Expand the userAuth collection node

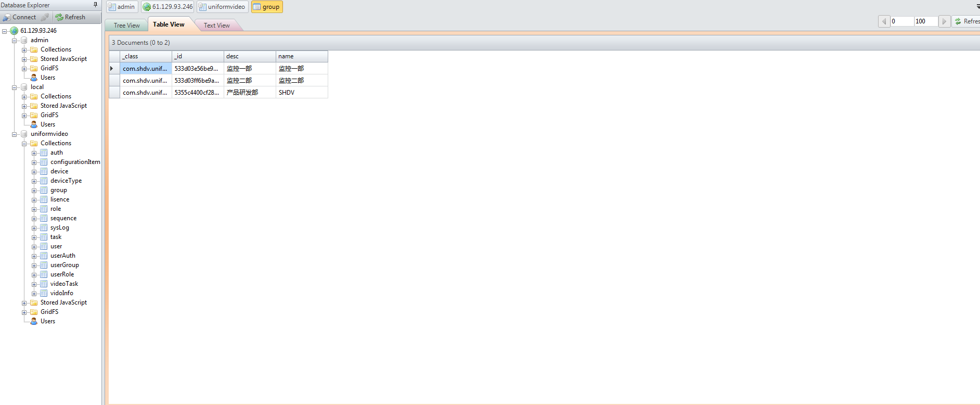(x=34, y=256)
